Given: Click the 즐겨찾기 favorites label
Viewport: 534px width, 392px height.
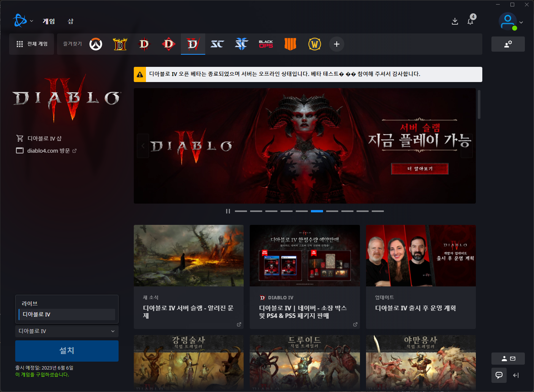Looking at the screenshot, I should coord(72,44).
